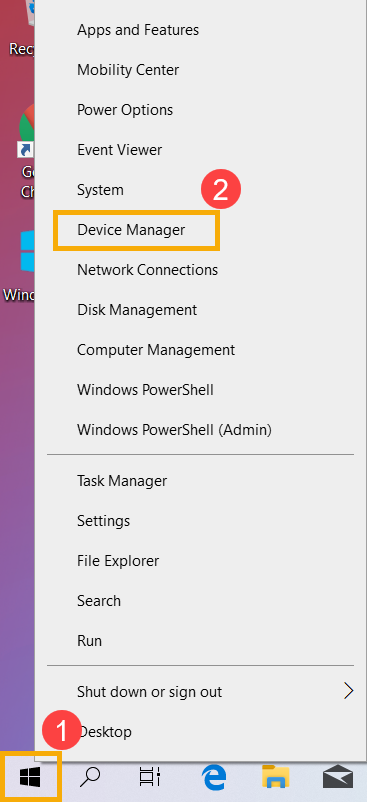This screenshot has height=802, width=367.
Task: Open Device Manager from the menu
Action: [131, 230]
